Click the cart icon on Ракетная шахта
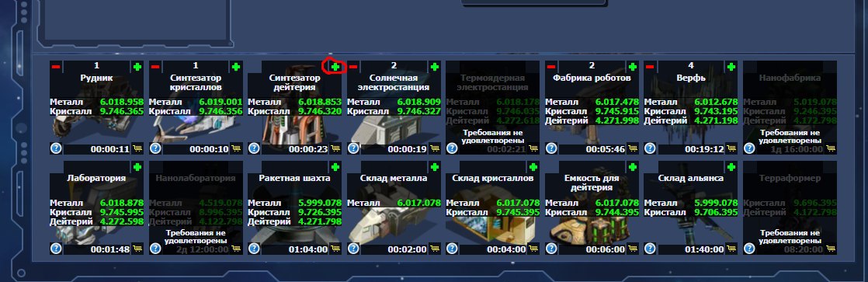Viewport: 868px width, 282px height. tap(335, 249)
